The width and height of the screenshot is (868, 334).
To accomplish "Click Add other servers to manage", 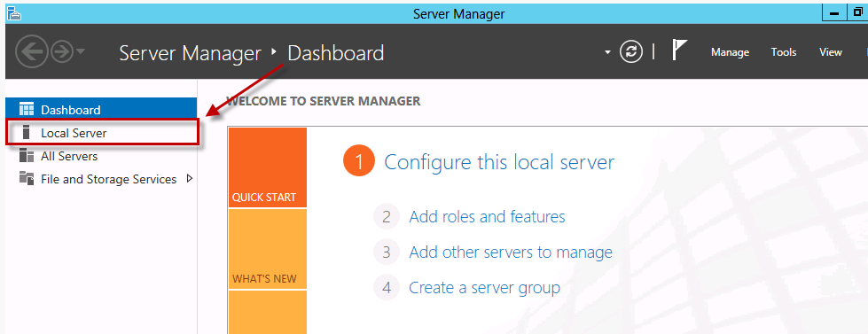I will tap(511, 252).
